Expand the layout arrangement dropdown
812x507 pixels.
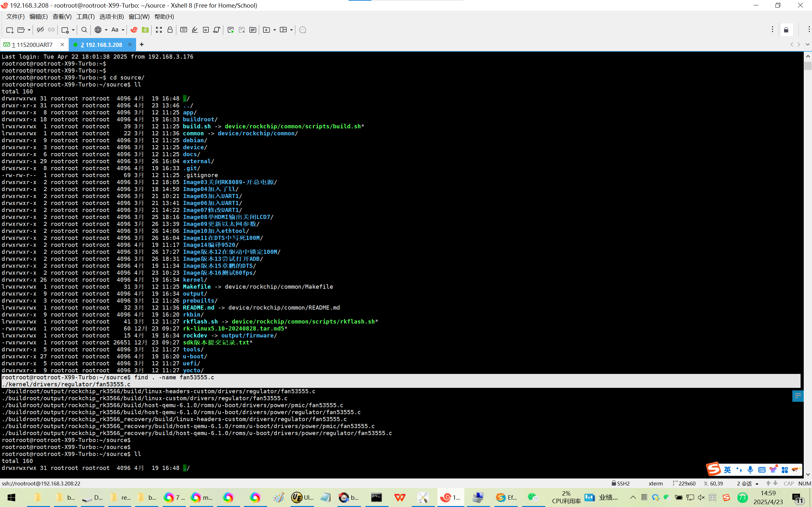291,30
